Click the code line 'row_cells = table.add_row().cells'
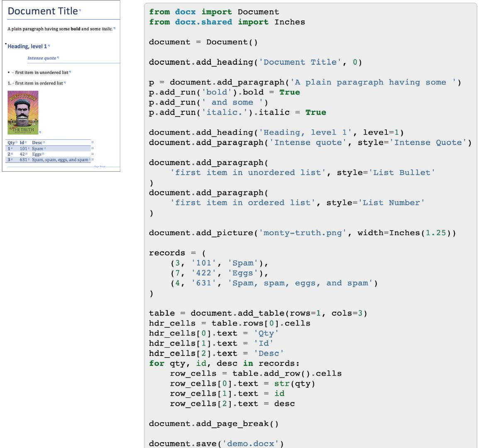This screenshot has width=486, height=448. 256,374
